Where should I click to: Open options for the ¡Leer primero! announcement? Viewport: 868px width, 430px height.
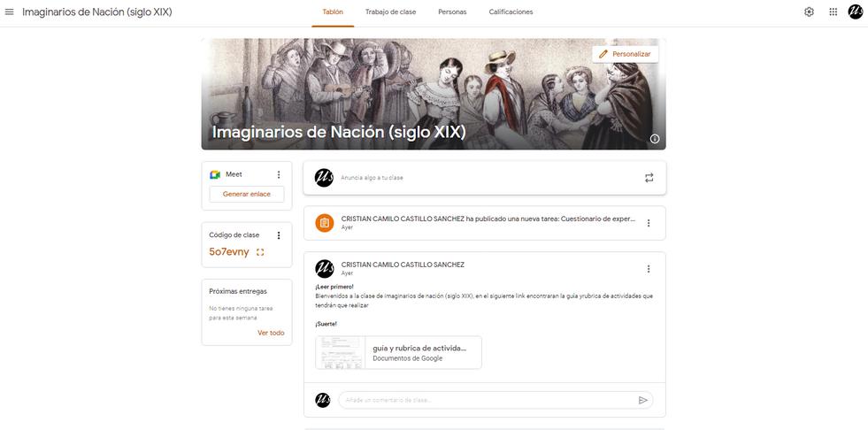(x=649, y=269)
